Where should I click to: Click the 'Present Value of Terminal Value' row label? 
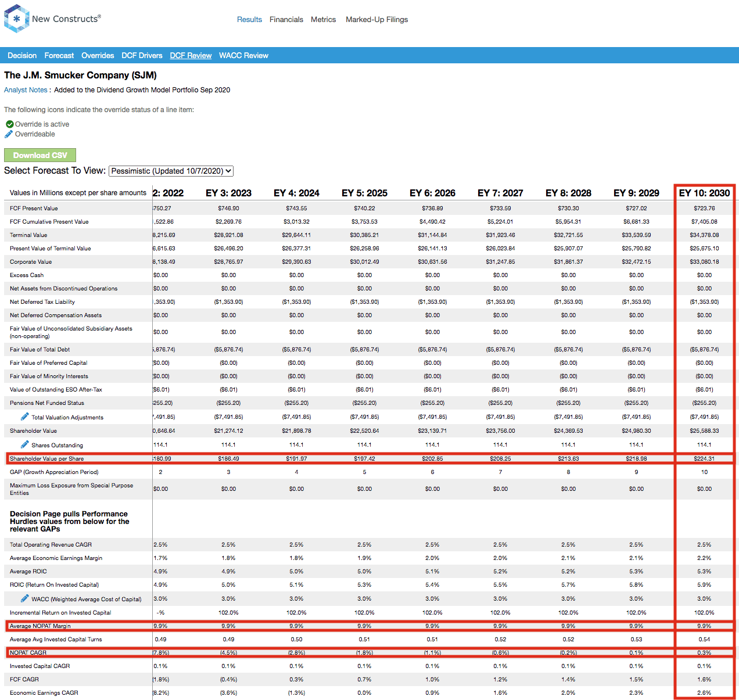[x=51, y=249]
